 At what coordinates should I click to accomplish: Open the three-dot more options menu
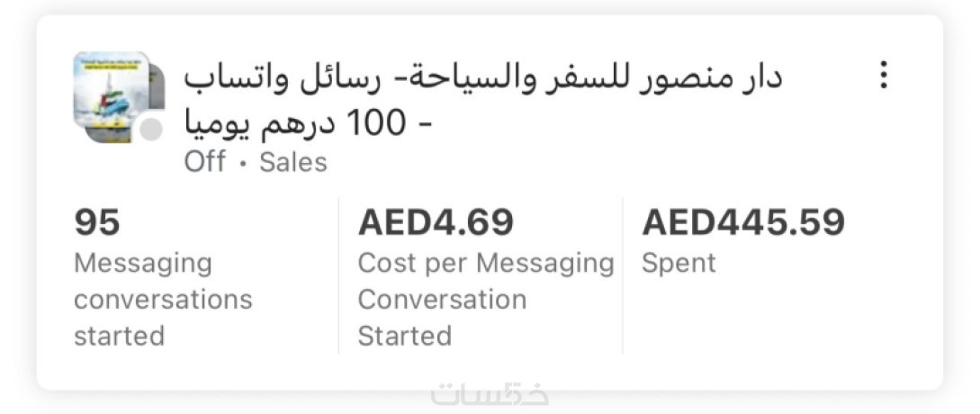(883, 76)
